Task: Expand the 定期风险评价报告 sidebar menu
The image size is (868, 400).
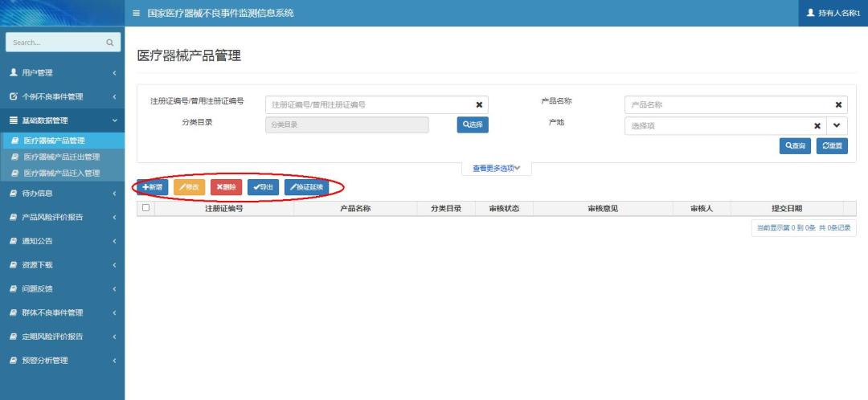Action: [63, 337]
